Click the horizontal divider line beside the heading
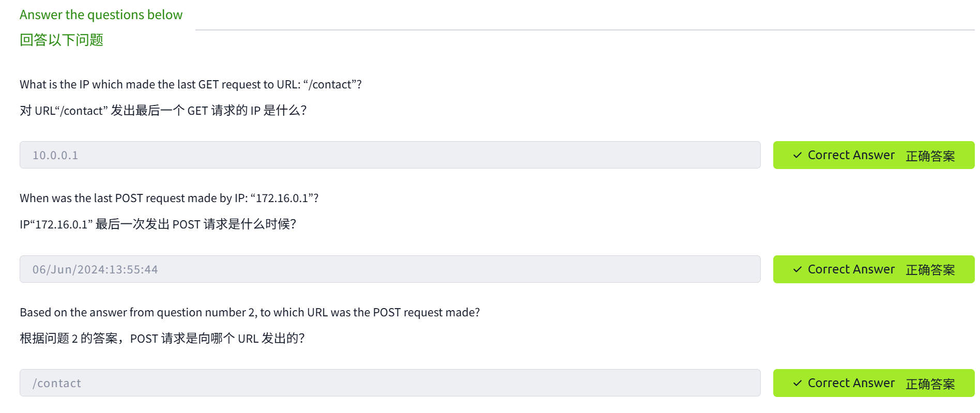Viewport: 980px width, 413px height. (584, 30)
